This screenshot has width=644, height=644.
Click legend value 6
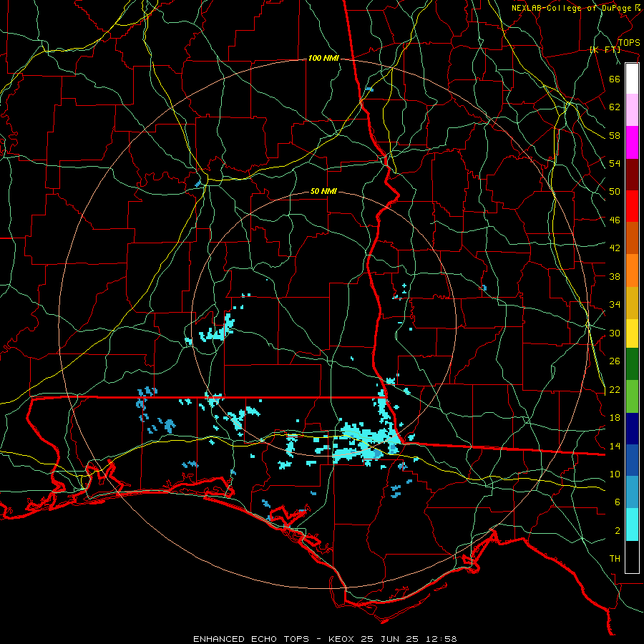click(x=618, y=502)
